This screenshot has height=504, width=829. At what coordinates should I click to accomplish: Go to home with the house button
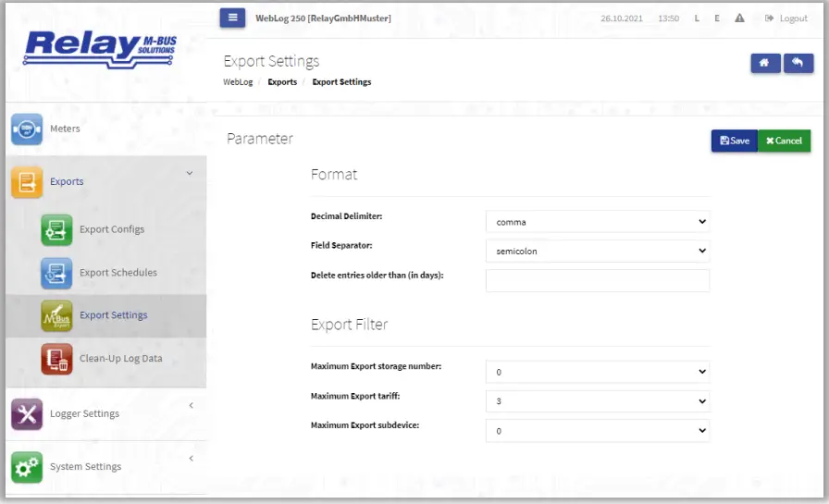pos(765,63)
